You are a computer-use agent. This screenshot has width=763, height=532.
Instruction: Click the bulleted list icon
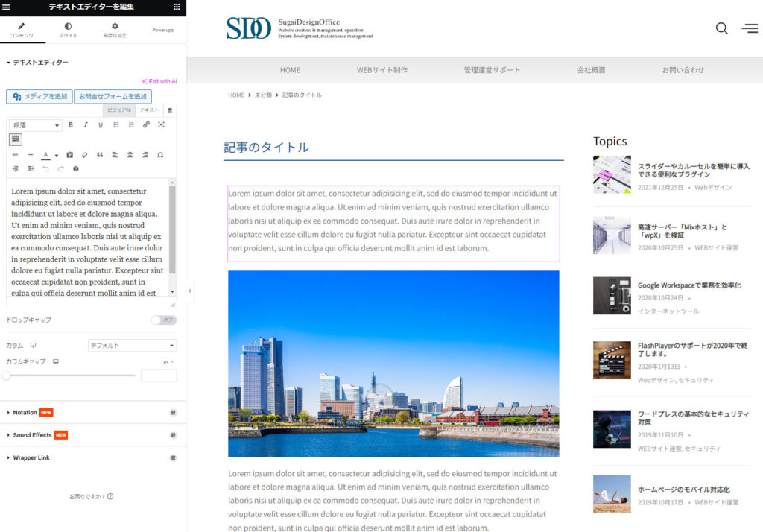(116, 125)
